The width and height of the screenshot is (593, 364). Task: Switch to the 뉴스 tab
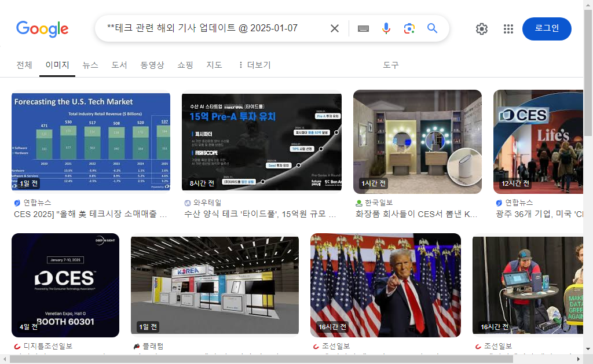pos(90,65)
